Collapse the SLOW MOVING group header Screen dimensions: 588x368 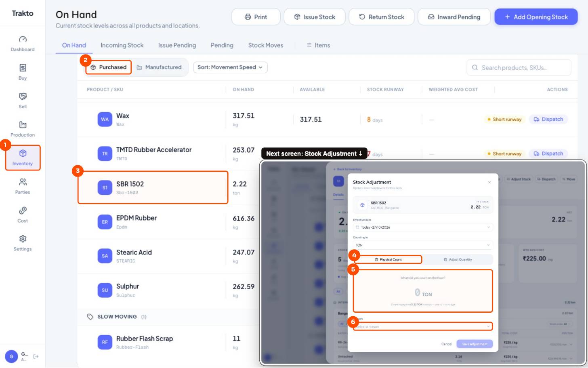117,317
